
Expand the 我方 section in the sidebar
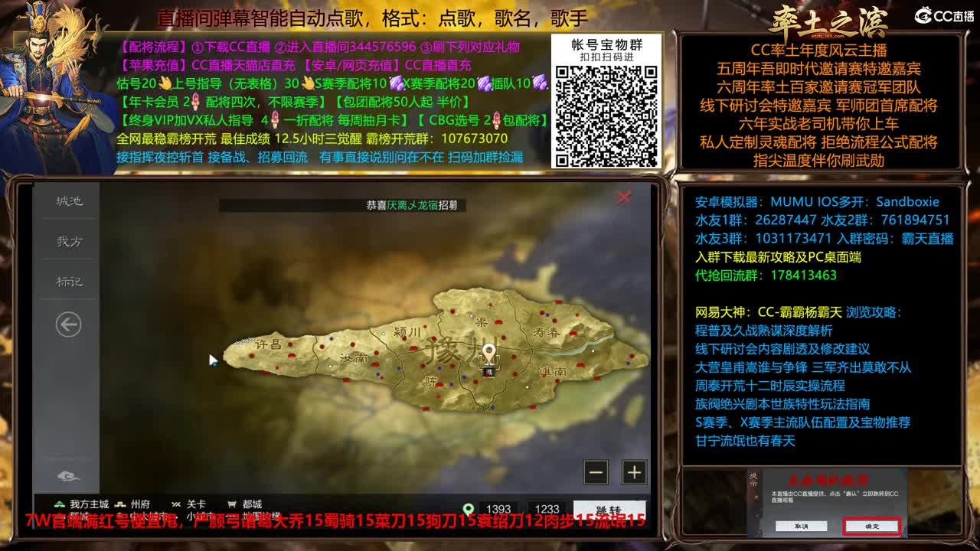68,241
